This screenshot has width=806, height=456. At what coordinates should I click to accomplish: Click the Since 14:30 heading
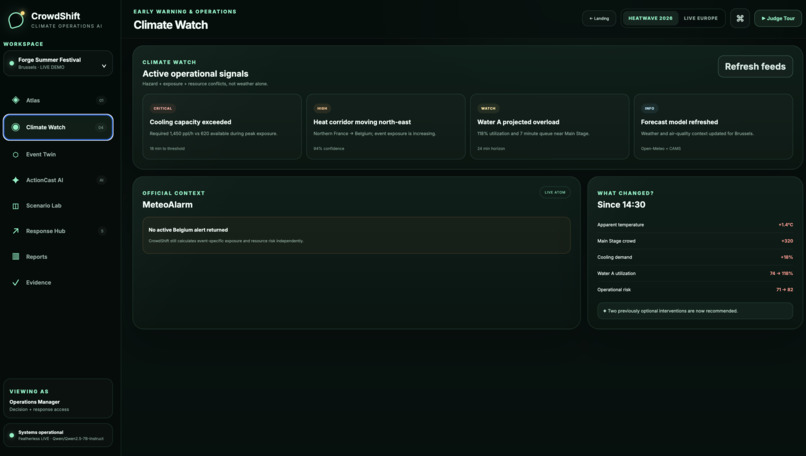coord(621,205)
